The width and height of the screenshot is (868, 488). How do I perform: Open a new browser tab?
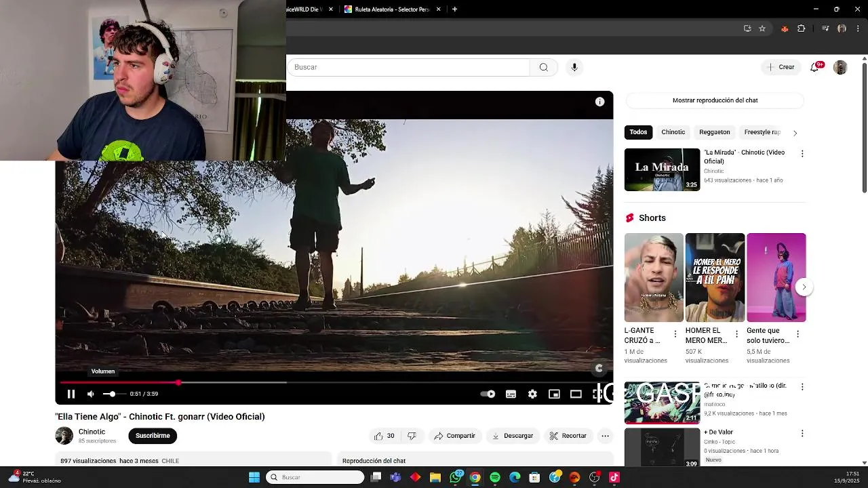(x=454, y=9)
